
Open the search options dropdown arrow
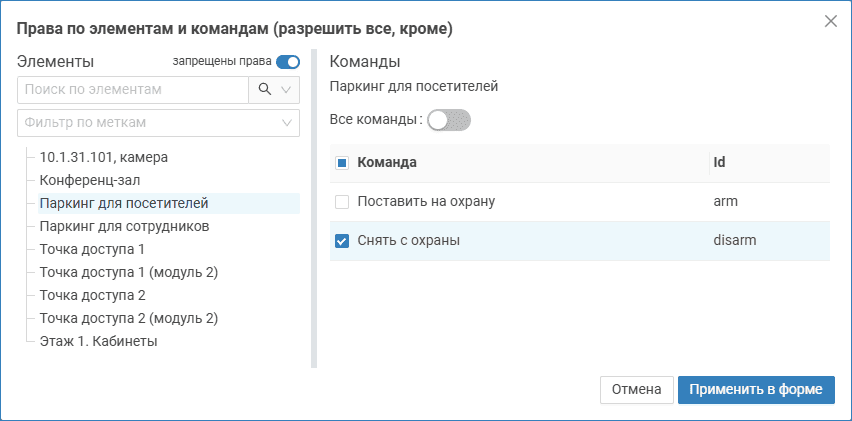tap(287, 90)
